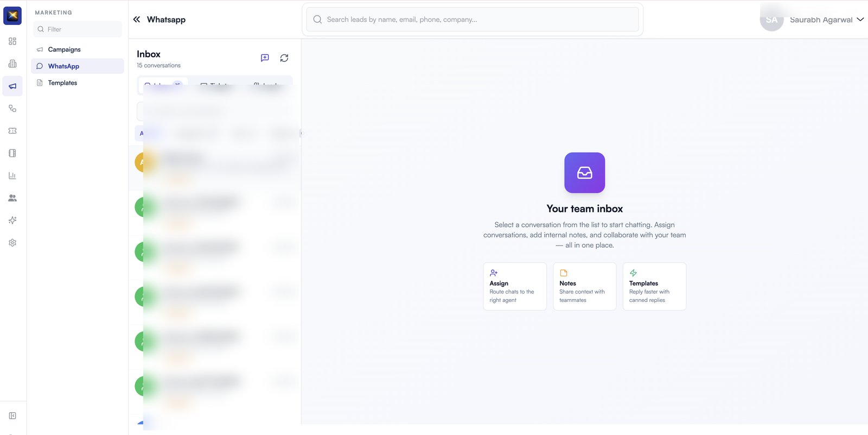Click the MARKETING section label

click(53, 12)
